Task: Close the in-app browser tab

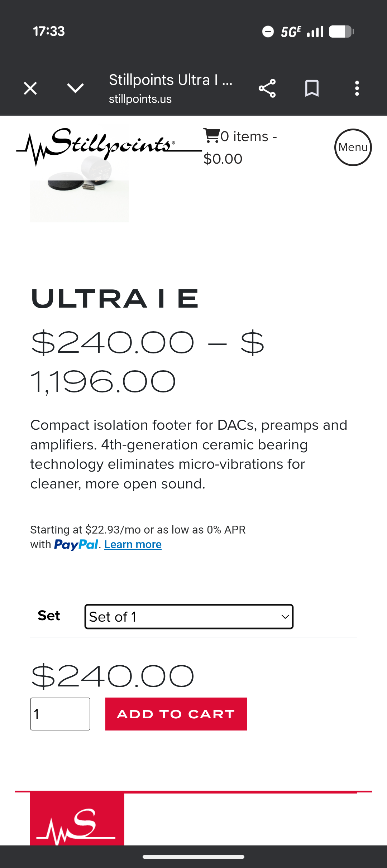Action: pyautogui.click(x=30, y=88)
